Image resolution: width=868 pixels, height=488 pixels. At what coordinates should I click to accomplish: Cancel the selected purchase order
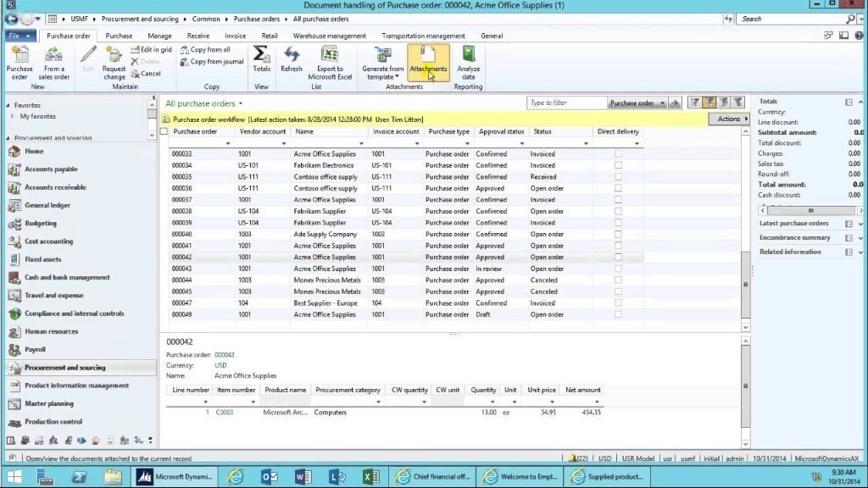click(146, 74)
